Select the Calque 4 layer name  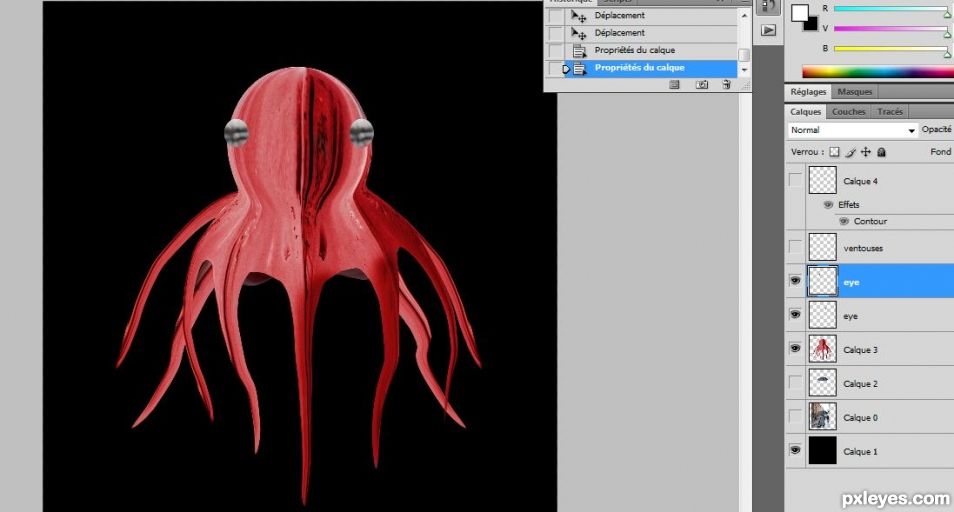tap(860, 181)
